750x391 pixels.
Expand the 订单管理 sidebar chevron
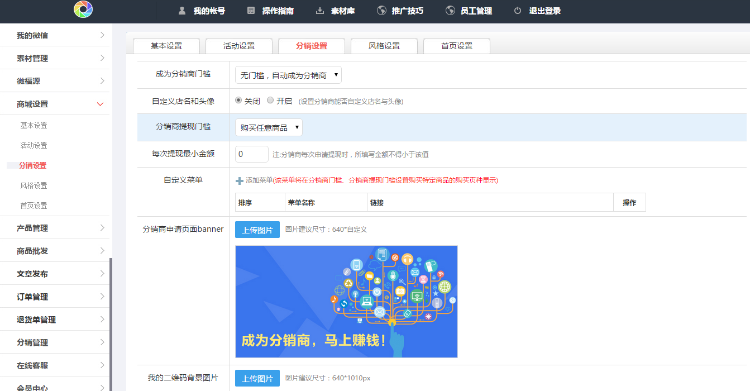point(102,297)
